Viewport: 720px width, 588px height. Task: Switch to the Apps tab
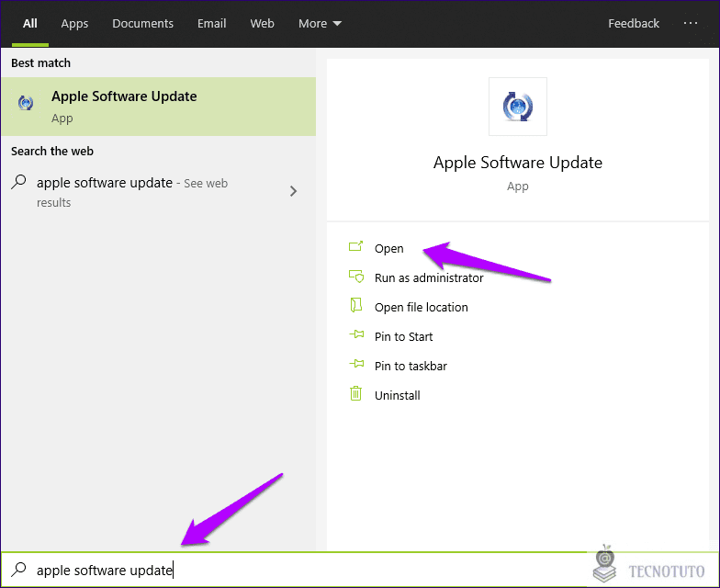tap(74, 24)
